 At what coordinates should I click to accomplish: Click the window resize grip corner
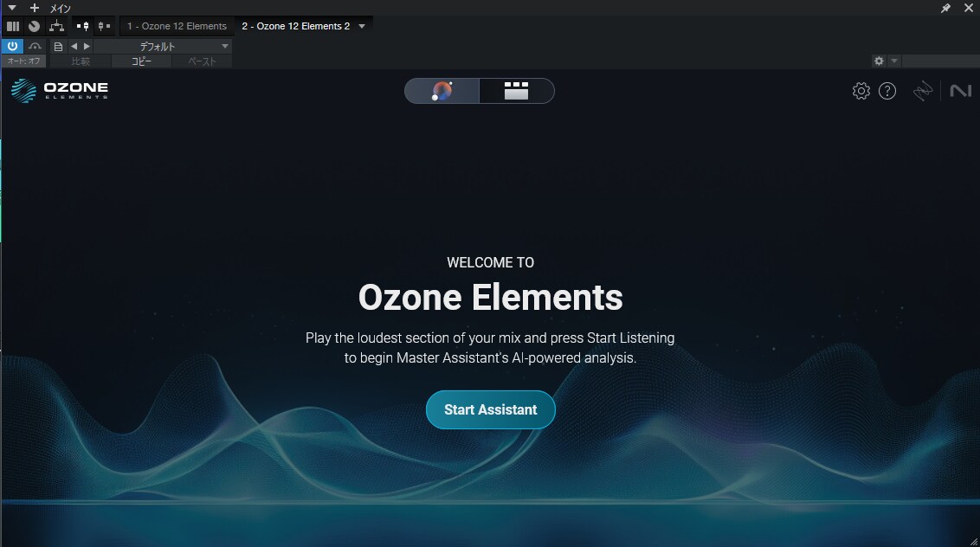click(x=974, y=541)
